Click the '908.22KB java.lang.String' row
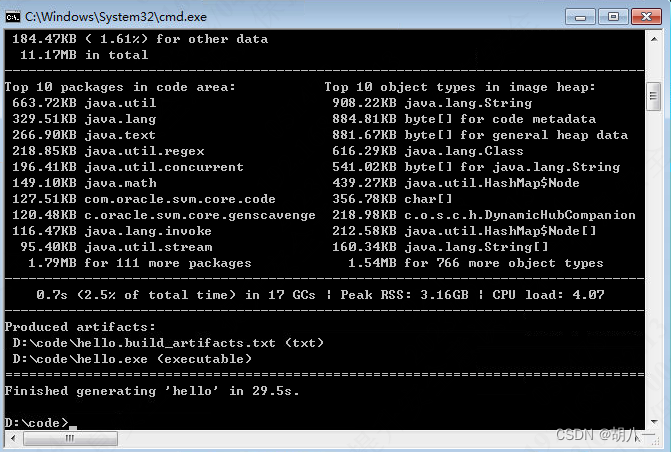The width and height of the screenshot is (671, 452). pyautogui.click(x=432, y=103)
